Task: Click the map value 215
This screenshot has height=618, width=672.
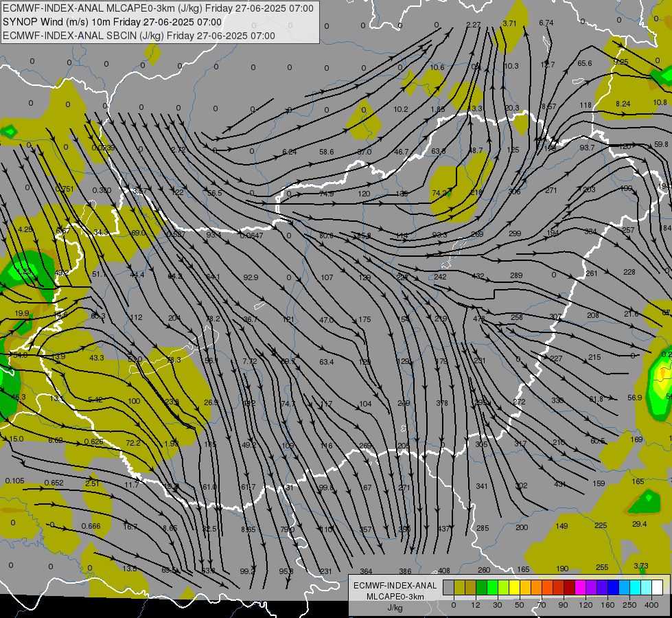Action: coord(594,357)
